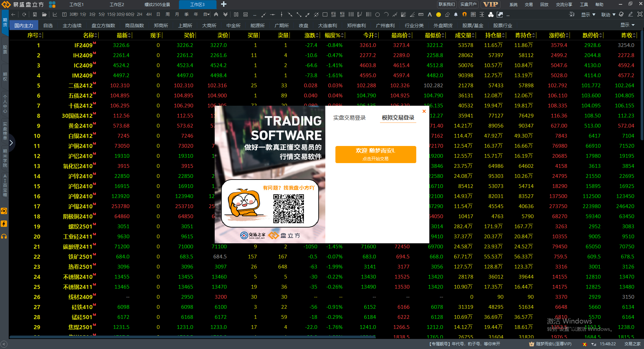Viewport: 644px width, 349px height.
Task: Switch to 螺纹2505全景 workspace tab
Action: [157, 4]
